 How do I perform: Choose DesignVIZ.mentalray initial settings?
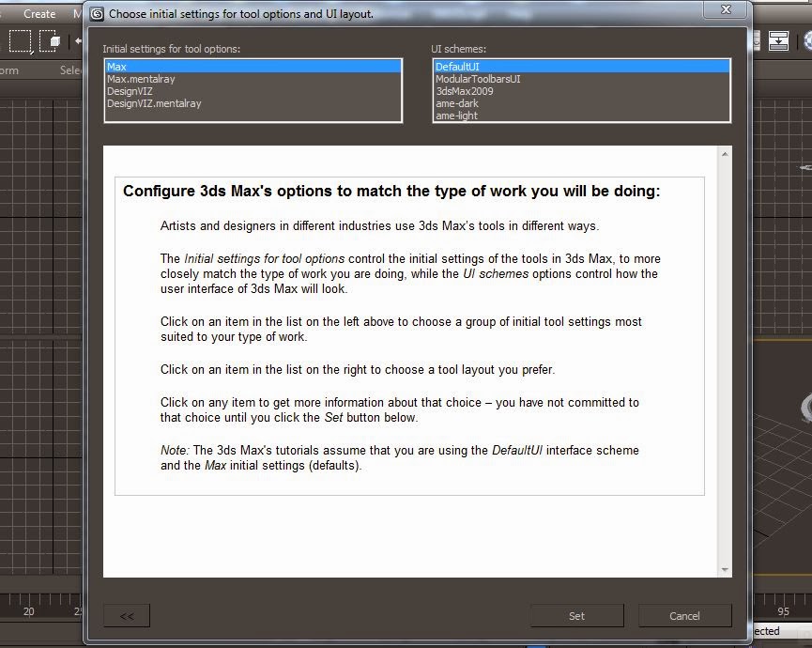tap(253, 103)
